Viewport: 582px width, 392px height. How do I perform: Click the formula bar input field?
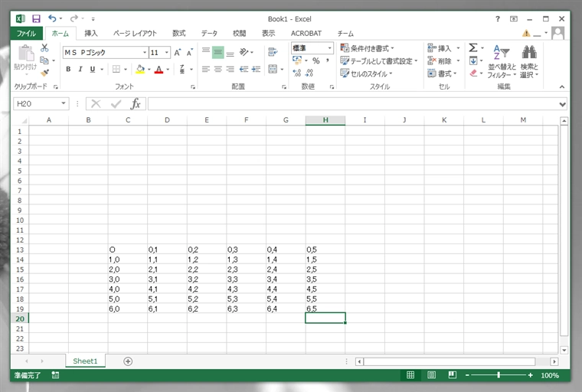coord(352,104)
